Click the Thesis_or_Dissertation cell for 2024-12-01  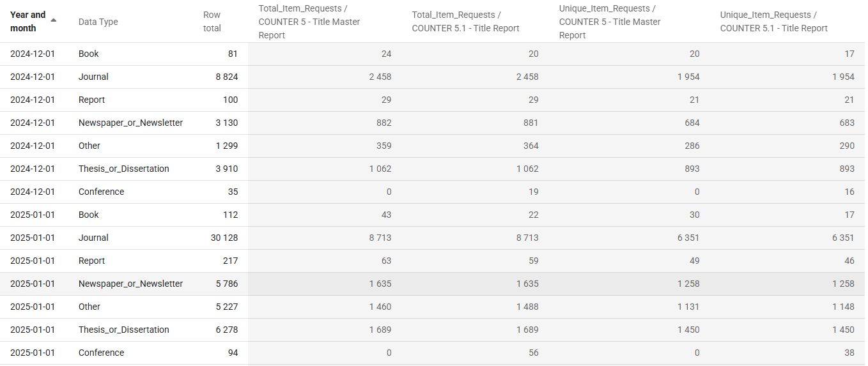tap(124, 169)
